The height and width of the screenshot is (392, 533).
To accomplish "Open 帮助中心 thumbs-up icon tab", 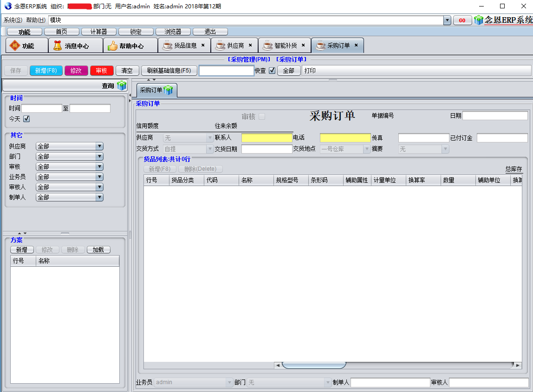I will (x=112, y=46).
